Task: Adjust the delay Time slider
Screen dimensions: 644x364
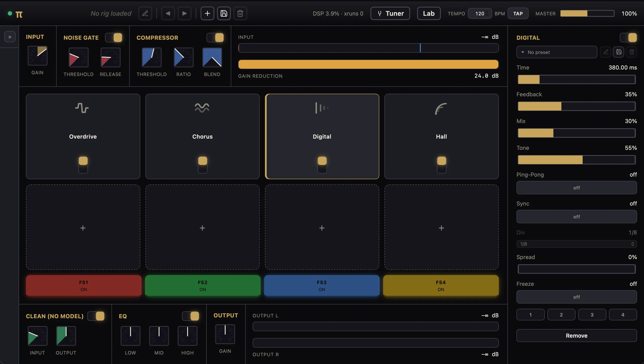Action: click(576, 79)
